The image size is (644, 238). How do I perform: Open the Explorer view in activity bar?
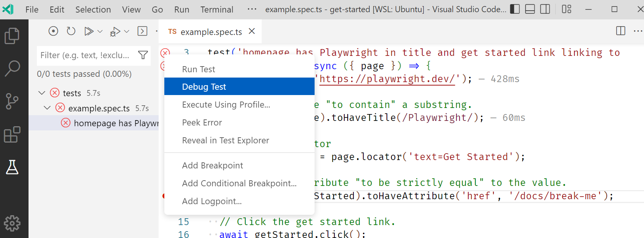tap(12, 36)
